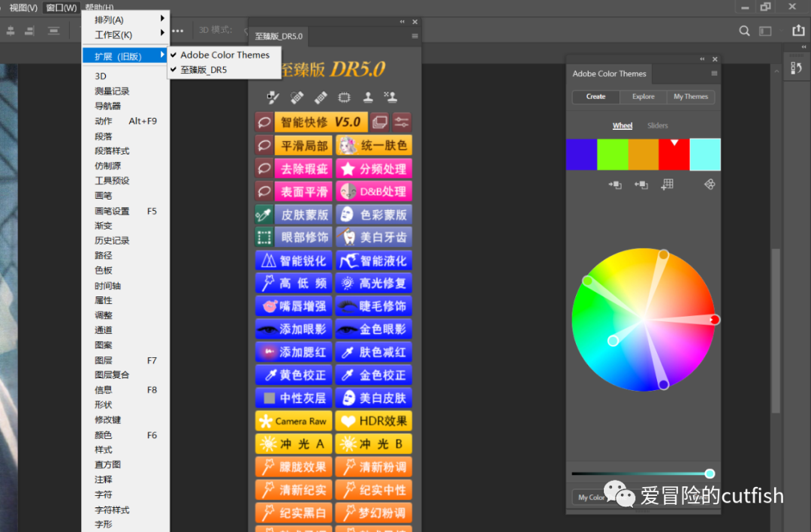Click the eyedropper icon beside 皮肤蒙版
The height and width of the screenshot is (532, 811).
pyautogui.click(x=264, y=215)
